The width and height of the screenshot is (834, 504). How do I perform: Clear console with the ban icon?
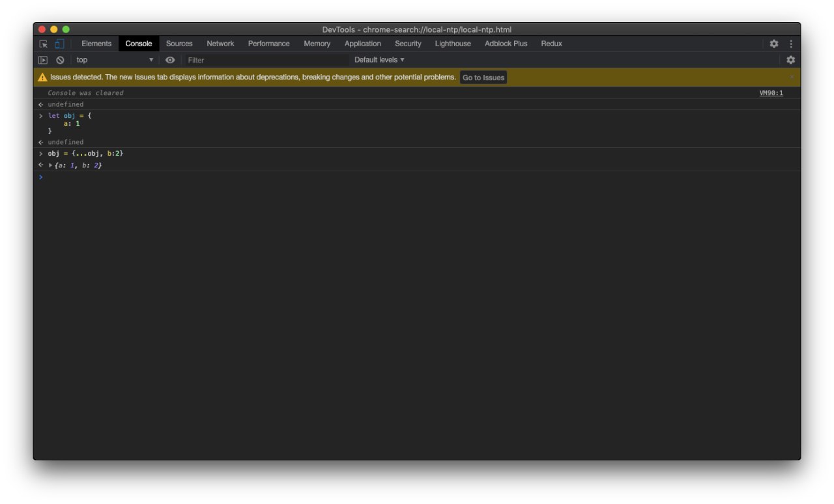60,60
